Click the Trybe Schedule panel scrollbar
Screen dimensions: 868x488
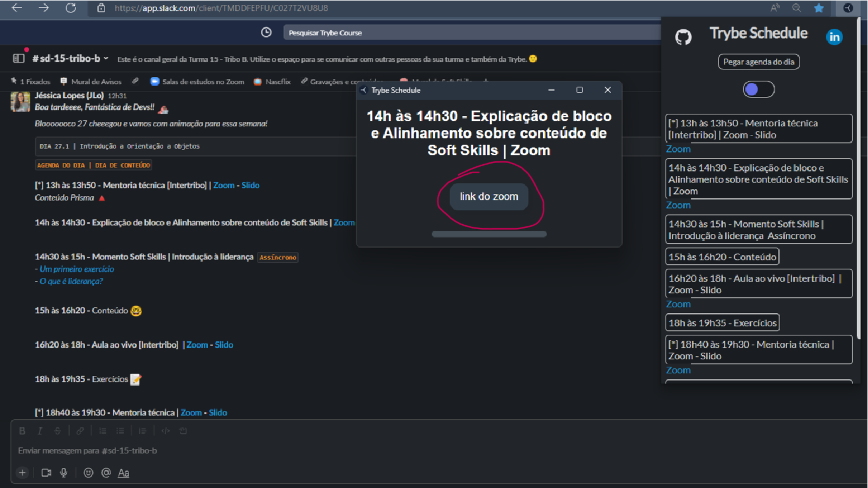coord(858,179)
